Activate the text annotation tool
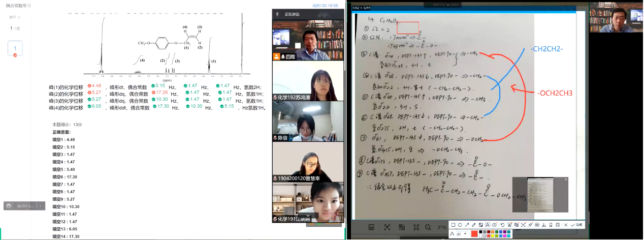Viewport: 644px width, 240px height. tap(488, 225)
